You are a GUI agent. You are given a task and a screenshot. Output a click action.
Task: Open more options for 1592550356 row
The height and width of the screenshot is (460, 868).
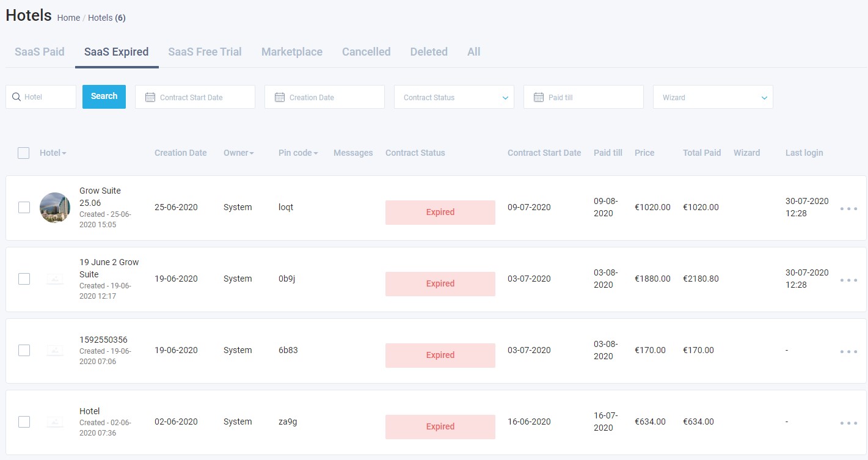click(x=848, y=351)
